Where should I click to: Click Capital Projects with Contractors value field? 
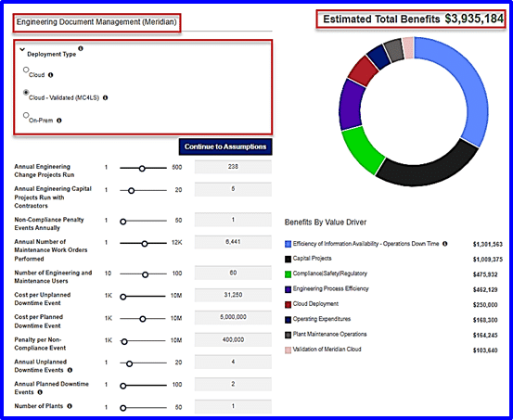tap(233, 189)
